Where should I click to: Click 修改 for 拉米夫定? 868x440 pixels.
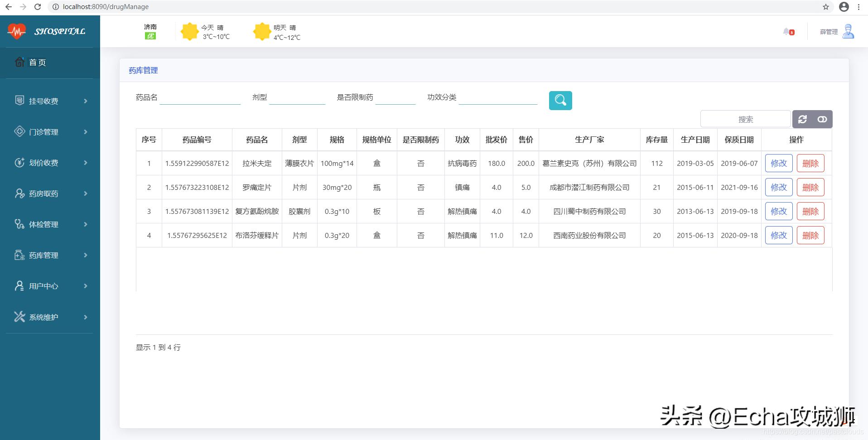[779, 163]
